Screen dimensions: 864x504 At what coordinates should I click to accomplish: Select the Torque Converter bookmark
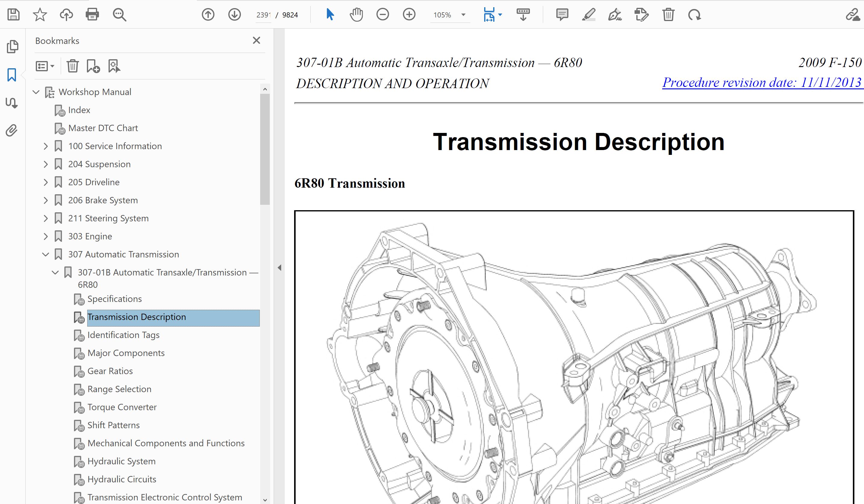click(x=122, y=407)
